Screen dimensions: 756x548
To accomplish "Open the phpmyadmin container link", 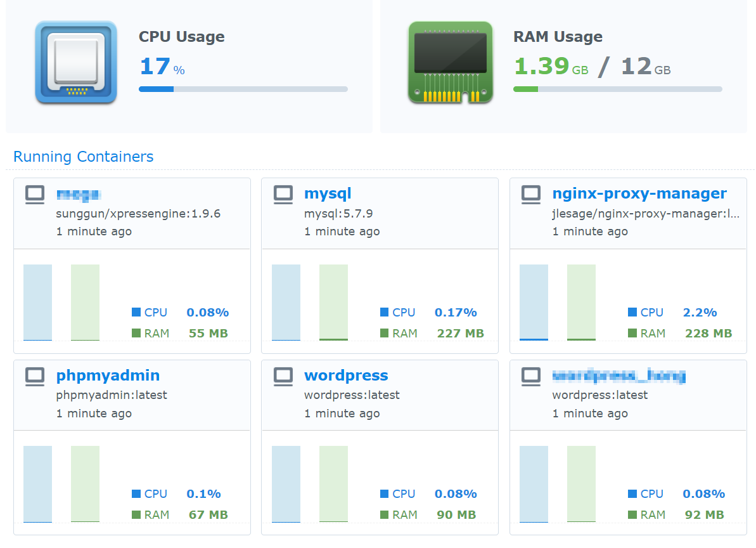I will (x=108, y=375).
